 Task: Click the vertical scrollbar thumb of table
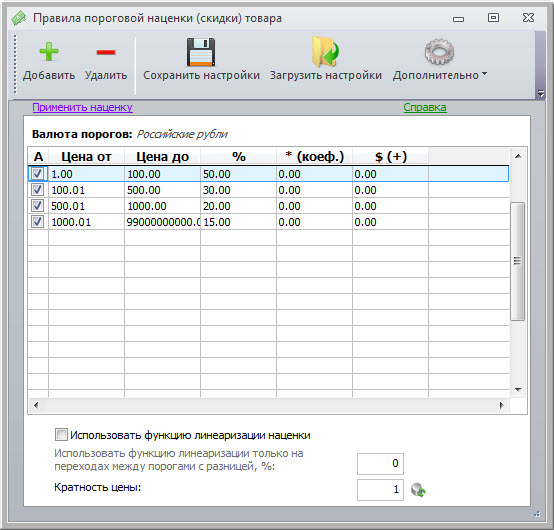point(518,261)
